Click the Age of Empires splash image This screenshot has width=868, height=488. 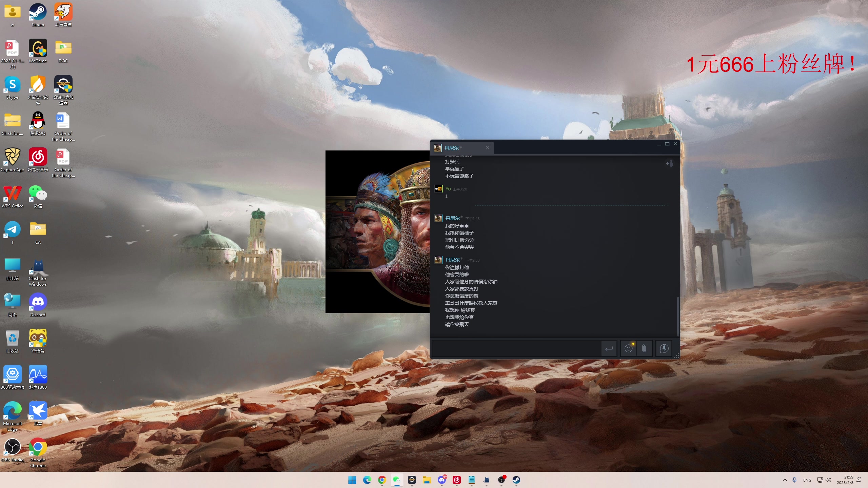[377, 231]
